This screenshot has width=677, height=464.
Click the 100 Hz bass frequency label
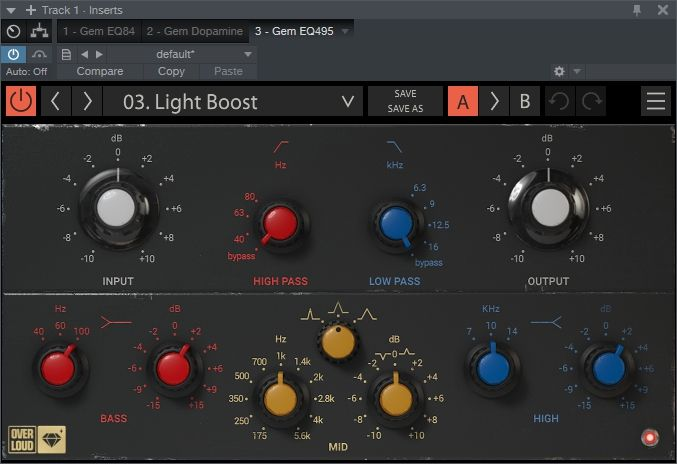pyautogui.click(x=82, y=331)
